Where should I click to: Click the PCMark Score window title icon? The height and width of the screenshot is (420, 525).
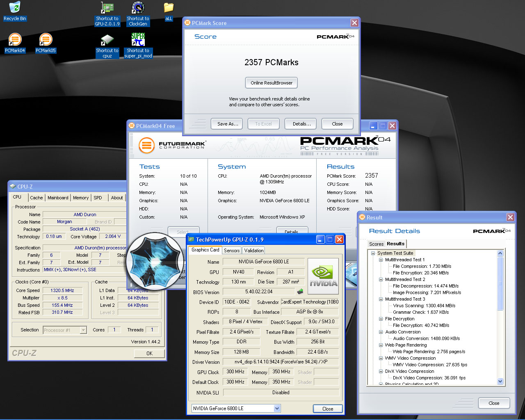(187, 23)
